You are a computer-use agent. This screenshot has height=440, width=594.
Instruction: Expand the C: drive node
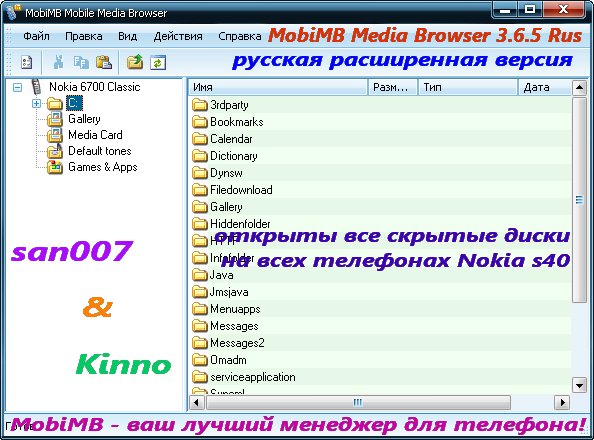(x=36, y=103)
